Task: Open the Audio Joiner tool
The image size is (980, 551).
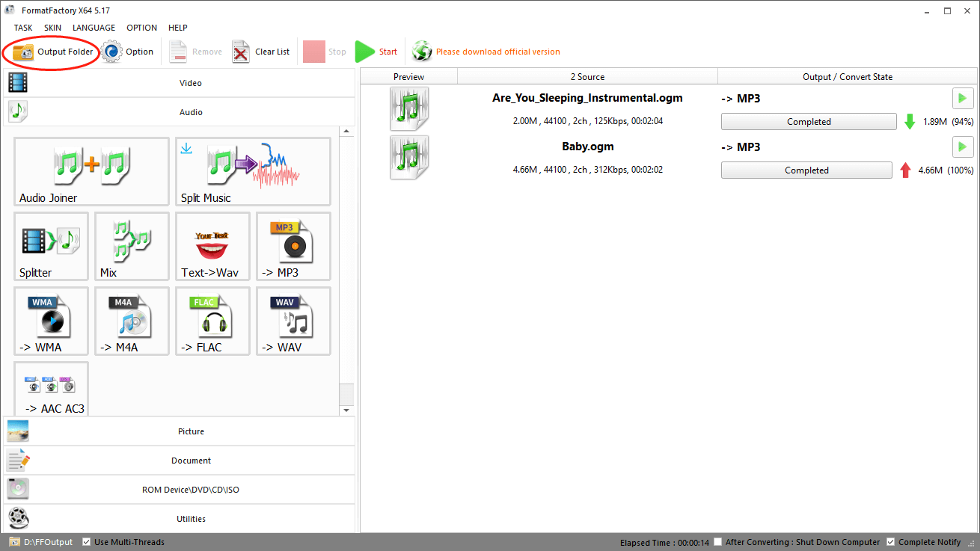Action: click(x=91, y=171)
